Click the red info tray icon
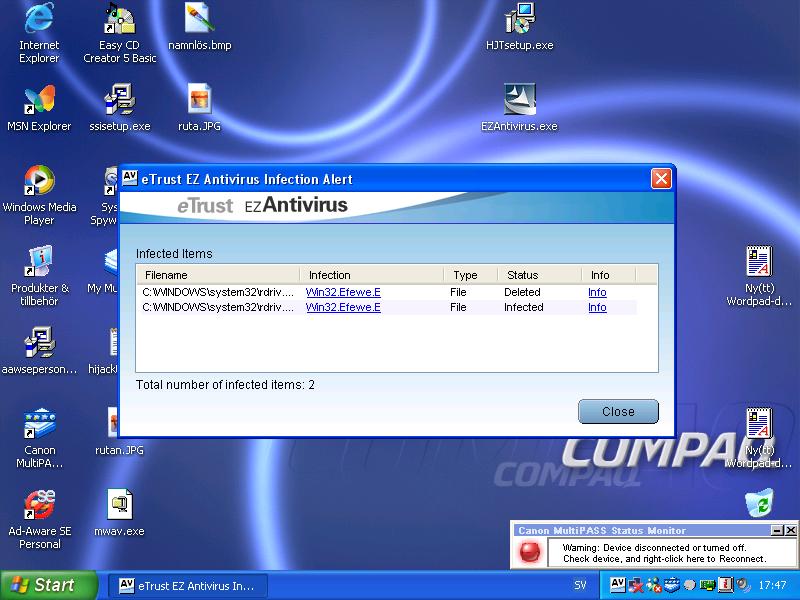 click(x=725, y=585)
